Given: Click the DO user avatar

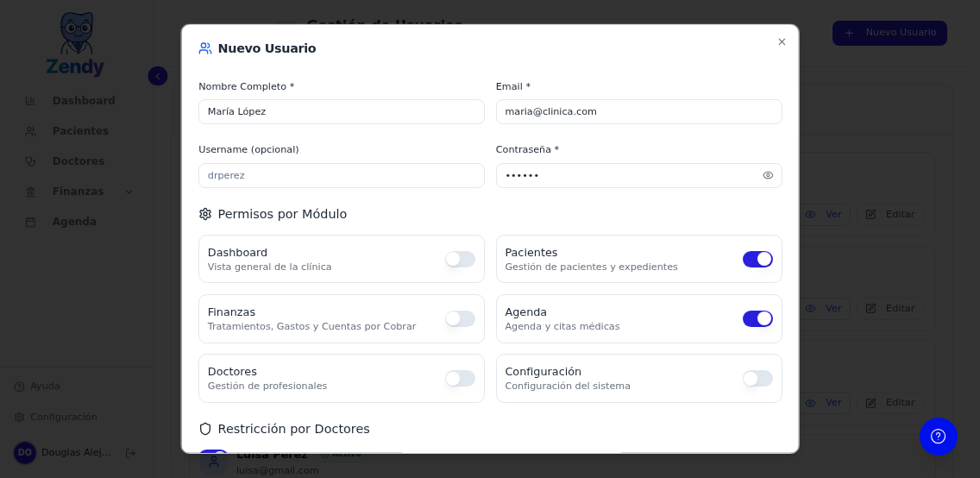Looking at the screenshot, I should click(x=25, y=453).
